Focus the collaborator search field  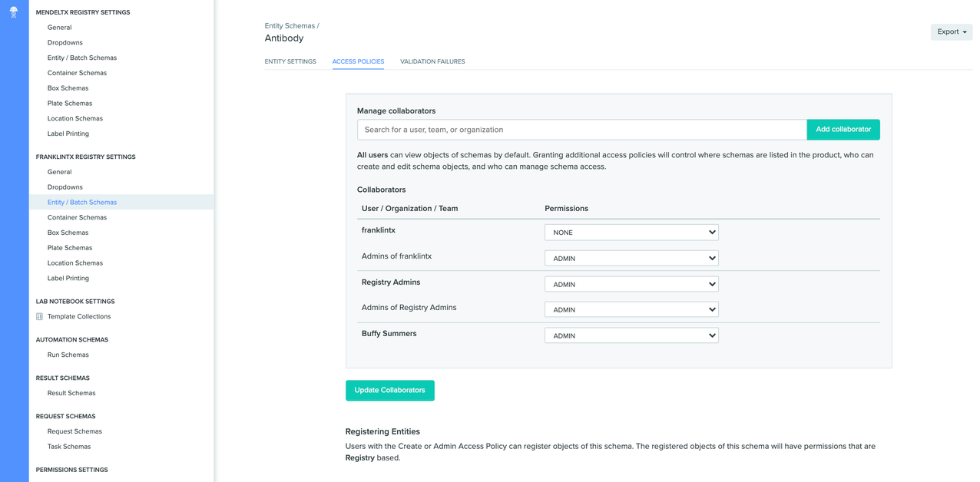[x=581, y=130]
